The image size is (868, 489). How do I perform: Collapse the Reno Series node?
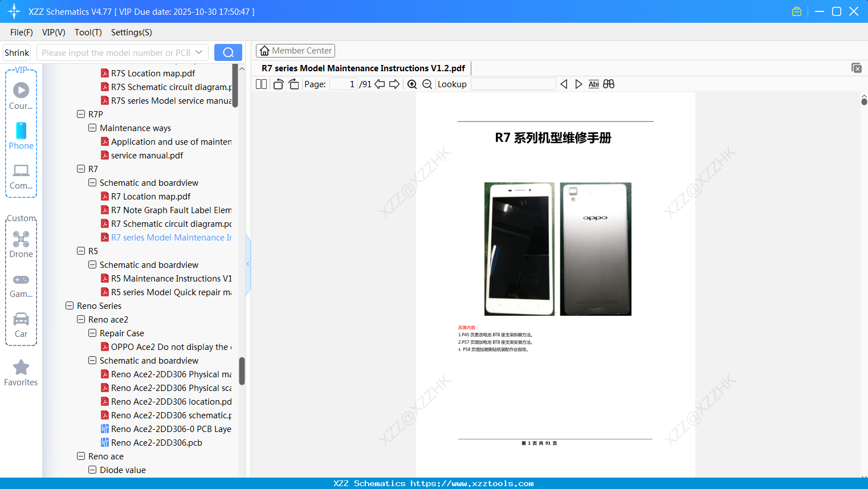[x=70, y=305]
